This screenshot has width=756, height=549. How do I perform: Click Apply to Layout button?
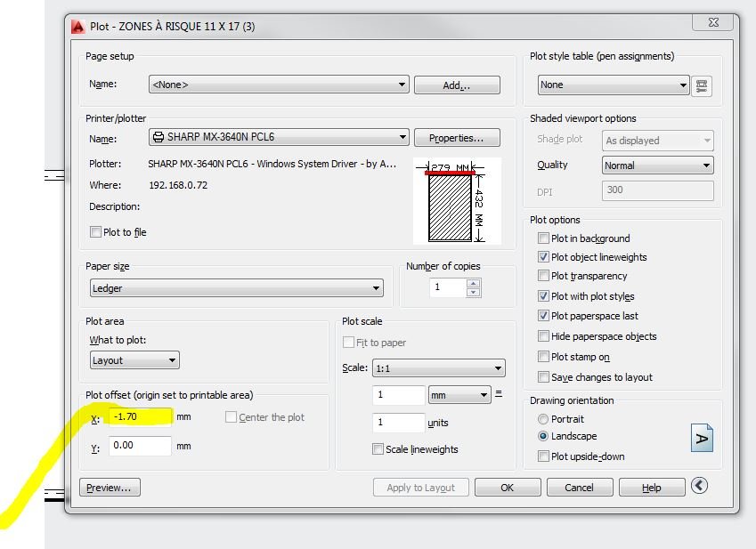pyautogui.click(x=421, y=488)
